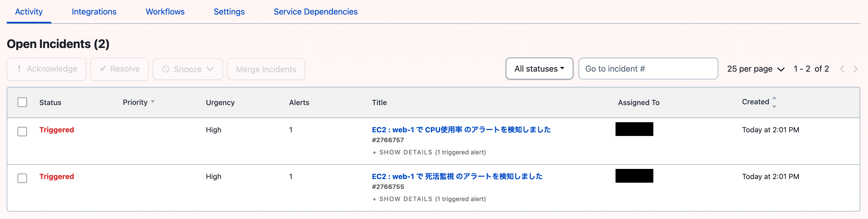Open the Service Dependencies tab
This screenshot has width=868, height=219.
point(315,11)
